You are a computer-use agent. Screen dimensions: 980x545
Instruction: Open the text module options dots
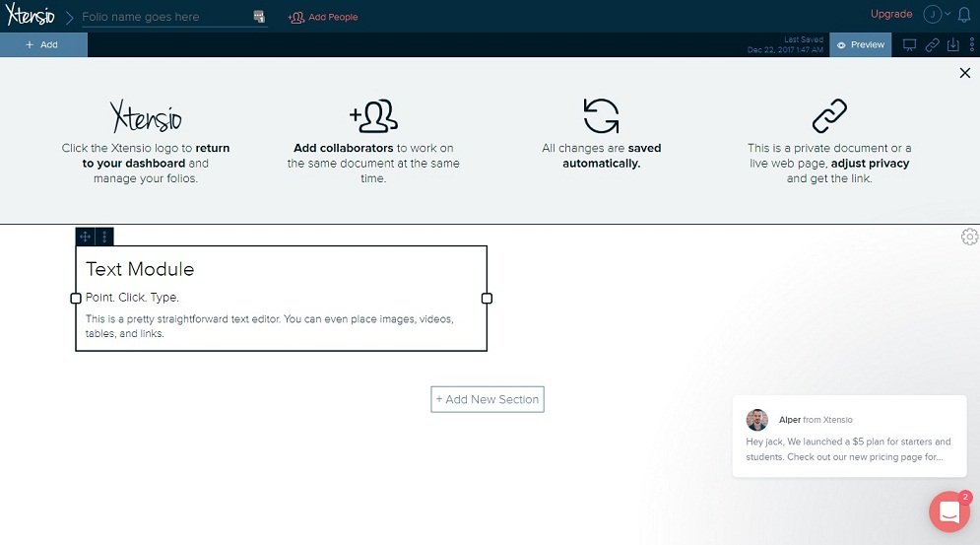tap(104, 237)
